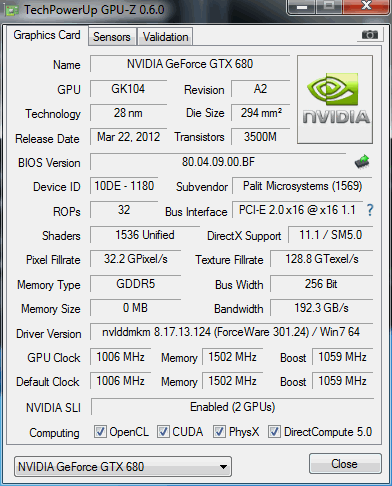The width and height of the screenshot is (392, 486).
Task: Click the Name field showing GTX 680
Action: click(x=190, y=64)
